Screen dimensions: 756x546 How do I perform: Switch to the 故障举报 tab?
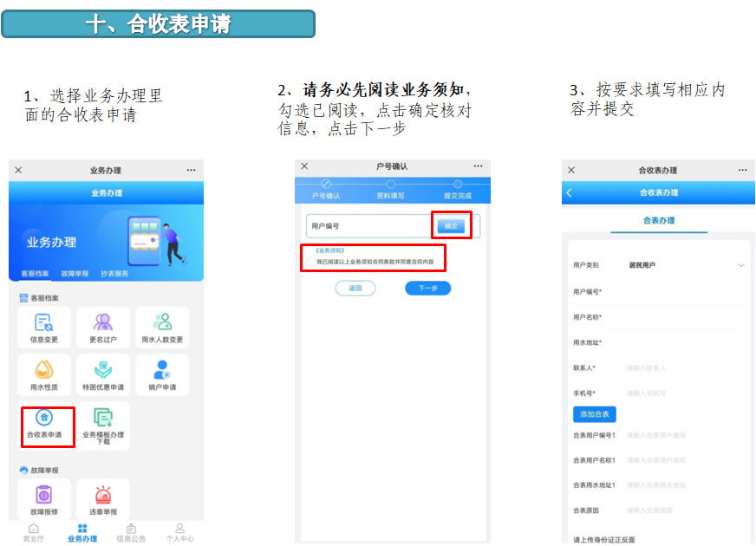[75, 274]
